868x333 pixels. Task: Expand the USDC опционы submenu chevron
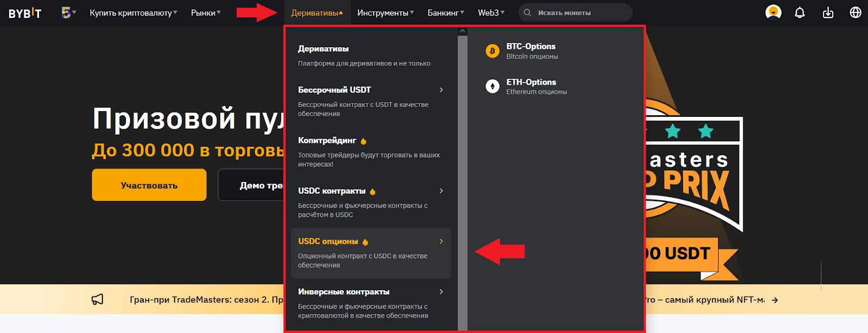coord(441,241)
